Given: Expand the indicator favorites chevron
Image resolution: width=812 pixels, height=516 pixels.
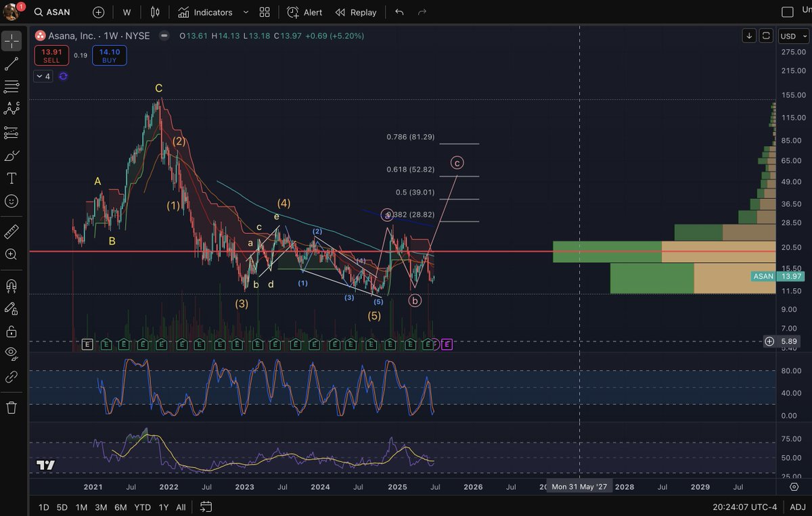Looking at the screenshot, I should [246, 12].
